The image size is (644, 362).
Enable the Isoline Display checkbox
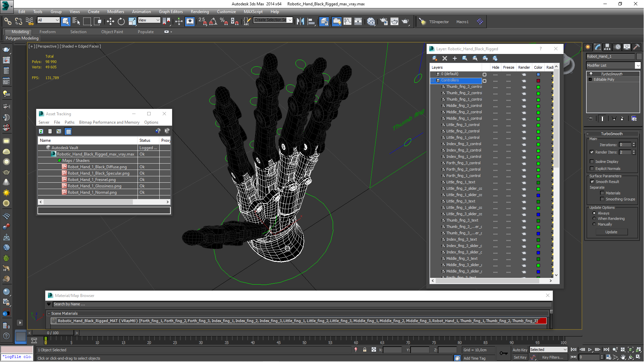592,162
